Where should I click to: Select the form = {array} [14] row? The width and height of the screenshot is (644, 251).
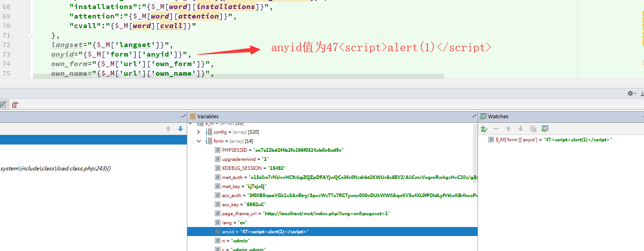pos(332,141)
